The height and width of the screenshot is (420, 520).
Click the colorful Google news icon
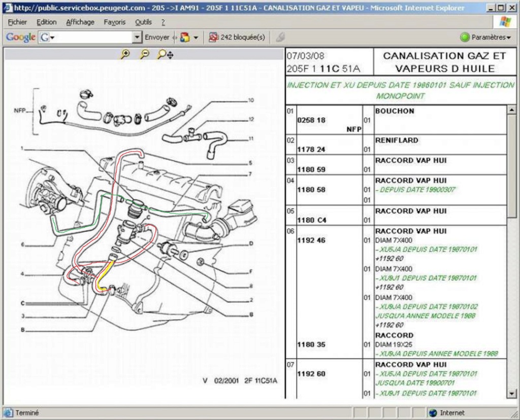[x=185, y=38]
